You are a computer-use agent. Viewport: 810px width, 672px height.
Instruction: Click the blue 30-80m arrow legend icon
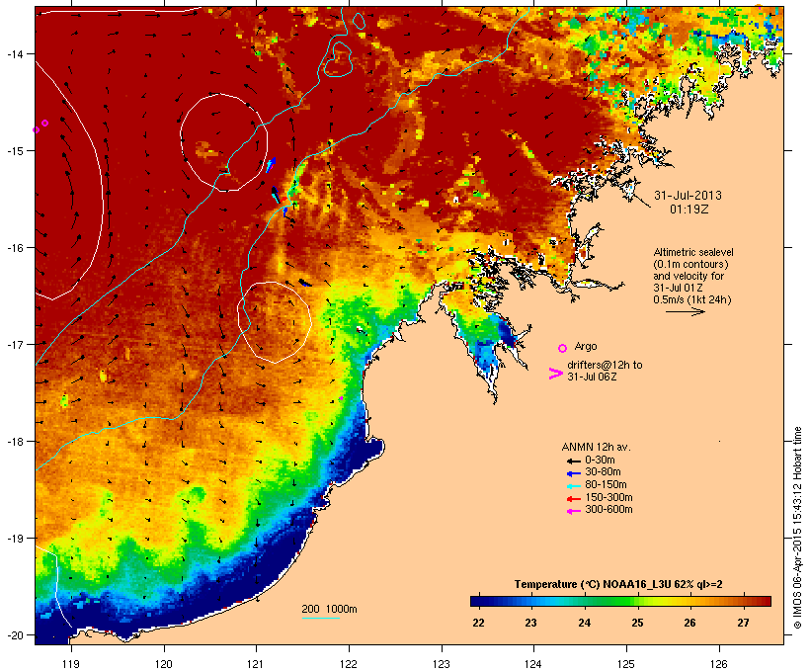(x=574, y=473)
